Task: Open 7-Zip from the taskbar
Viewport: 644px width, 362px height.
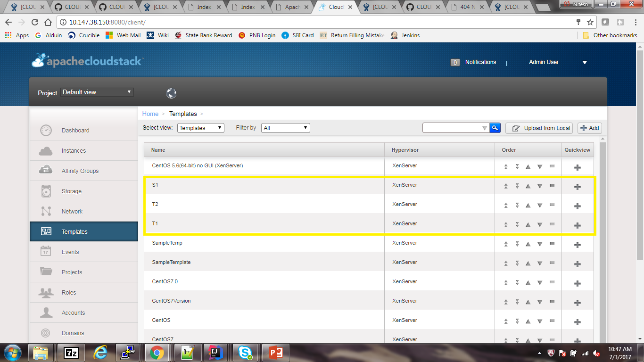Action: 71,353
